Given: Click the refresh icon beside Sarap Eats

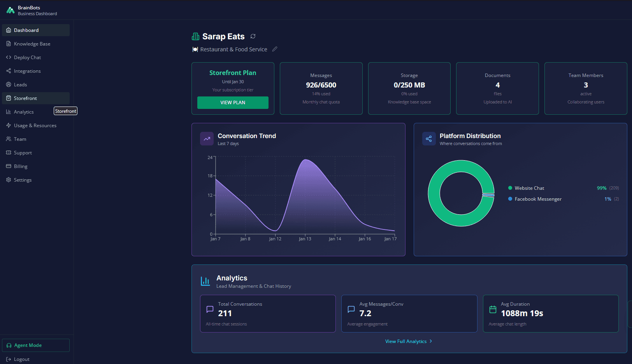Looking at the screenshot, I should (253, 36).
